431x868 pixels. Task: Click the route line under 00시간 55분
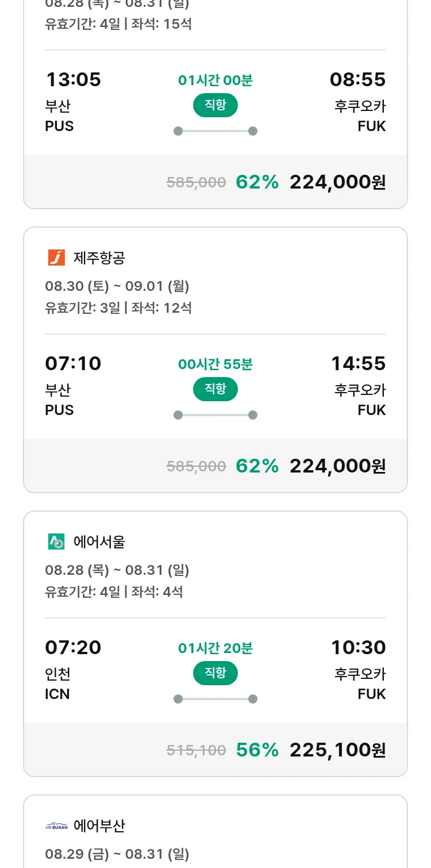[x=215, y=415]
